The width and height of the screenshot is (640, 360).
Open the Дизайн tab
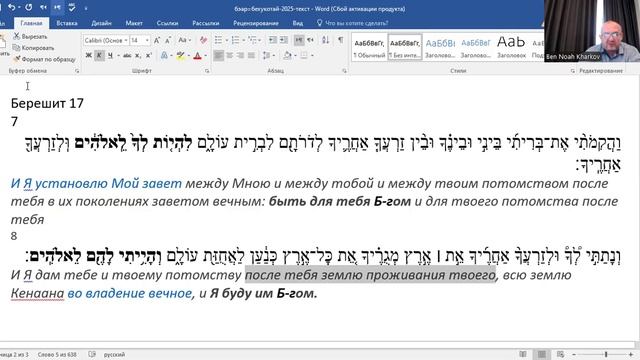coord(101,23)
